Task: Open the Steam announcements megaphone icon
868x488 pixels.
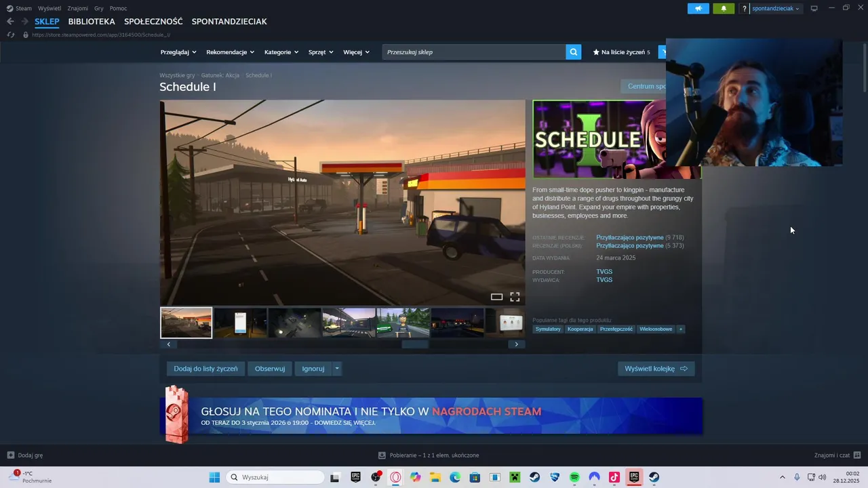Action: (698, 9)
